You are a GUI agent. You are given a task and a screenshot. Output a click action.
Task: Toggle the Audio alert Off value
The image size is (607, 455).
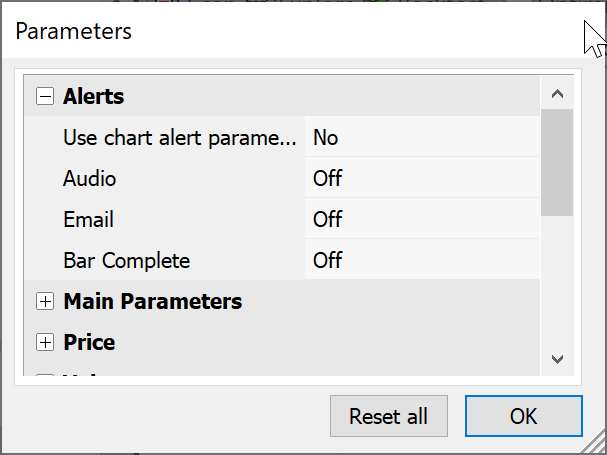pyautogui.click(x=327, y=179)
